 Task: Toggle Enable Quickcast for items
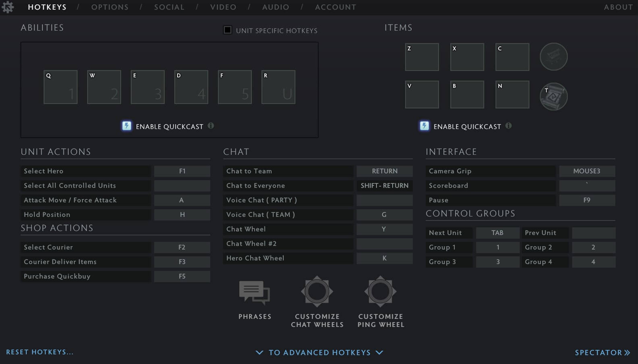(x=424, y=126)
